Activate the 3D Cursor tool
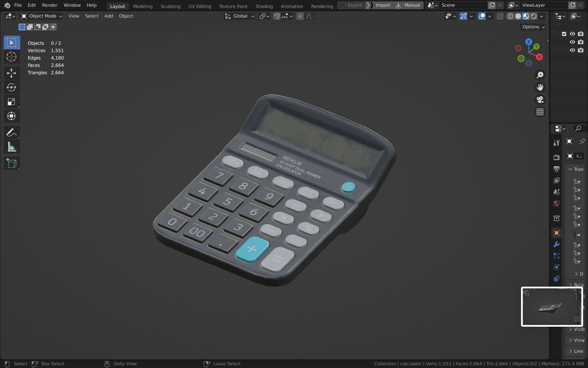Viewport: 588px width, 368px height. [11, 57]
